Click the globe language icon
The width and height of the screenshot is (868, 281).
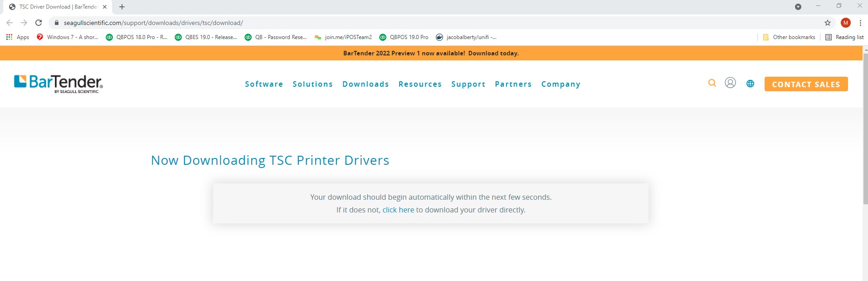point(750,84)
